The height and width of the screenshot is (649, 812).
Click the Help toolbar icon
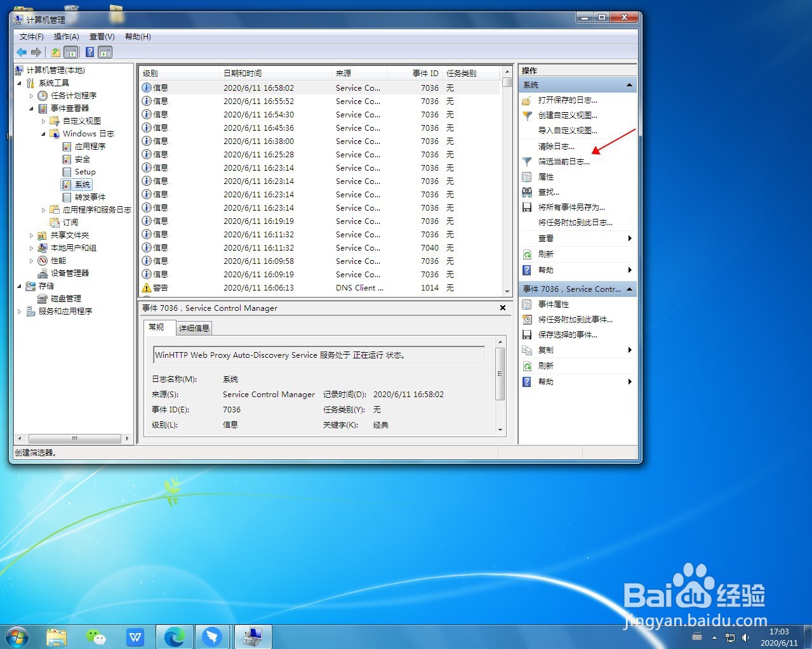point(90,52)
